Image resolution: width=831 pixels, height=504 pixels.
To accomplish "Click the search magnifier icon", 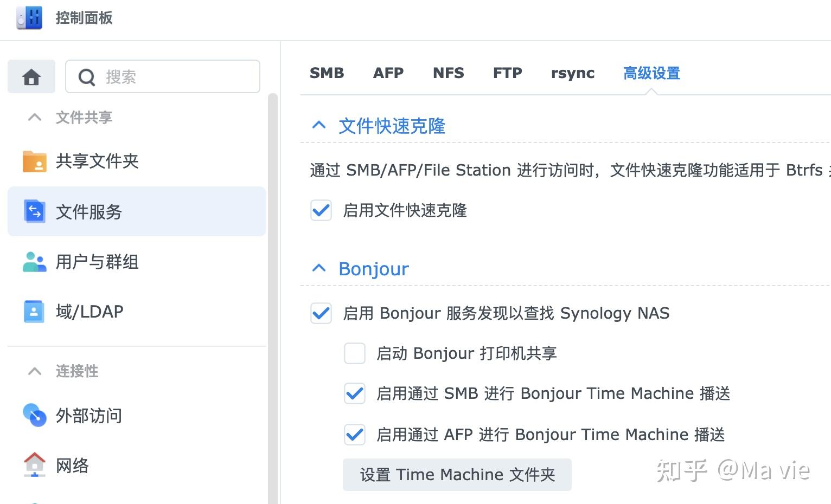I will tap(87, 77).
